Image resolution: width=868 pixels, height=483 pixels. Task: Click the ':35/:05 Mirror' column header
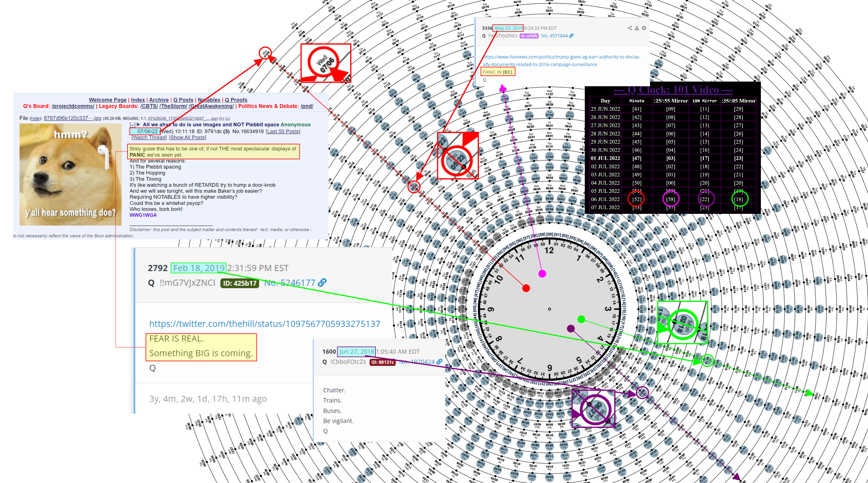[738, 101]
